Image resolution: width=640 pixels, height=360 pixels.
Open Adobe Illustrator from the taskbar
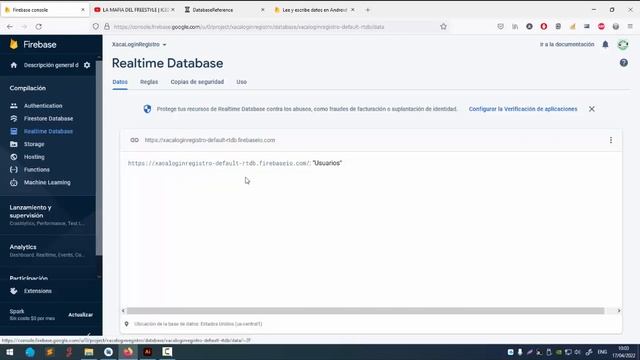[147, 352]
